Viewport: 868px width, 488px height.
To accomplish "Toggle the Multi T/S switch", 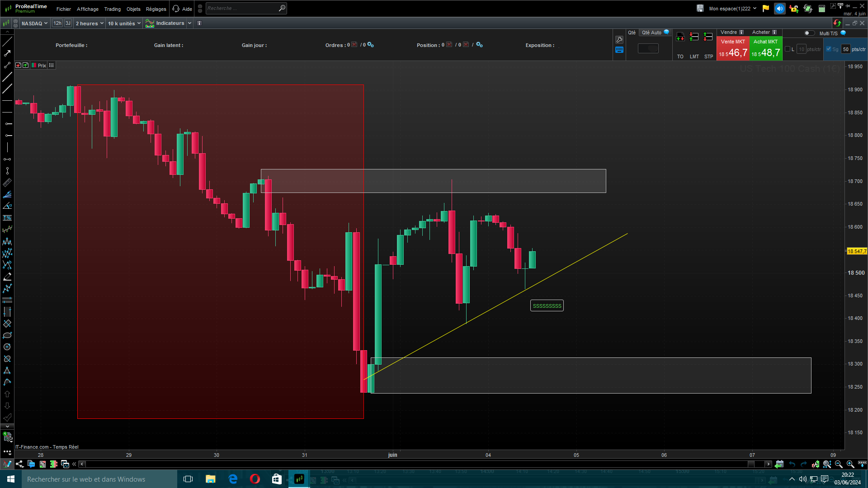I will pos(809,33).
